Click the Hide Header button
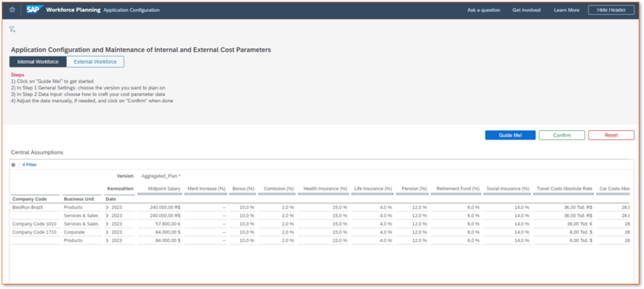The width and height of the screenshot is (644, 289). click(611, 10)
